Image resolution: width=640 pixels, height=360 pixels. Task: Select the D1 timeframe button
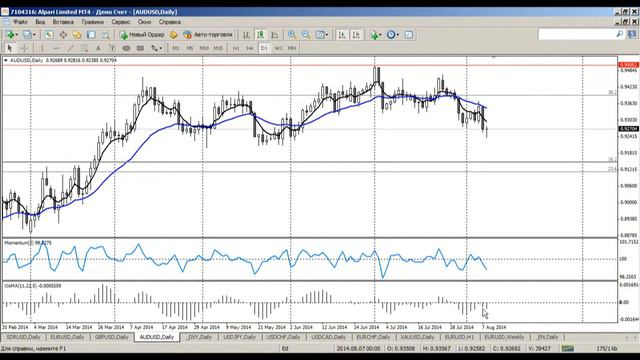(x=264, y=48)
